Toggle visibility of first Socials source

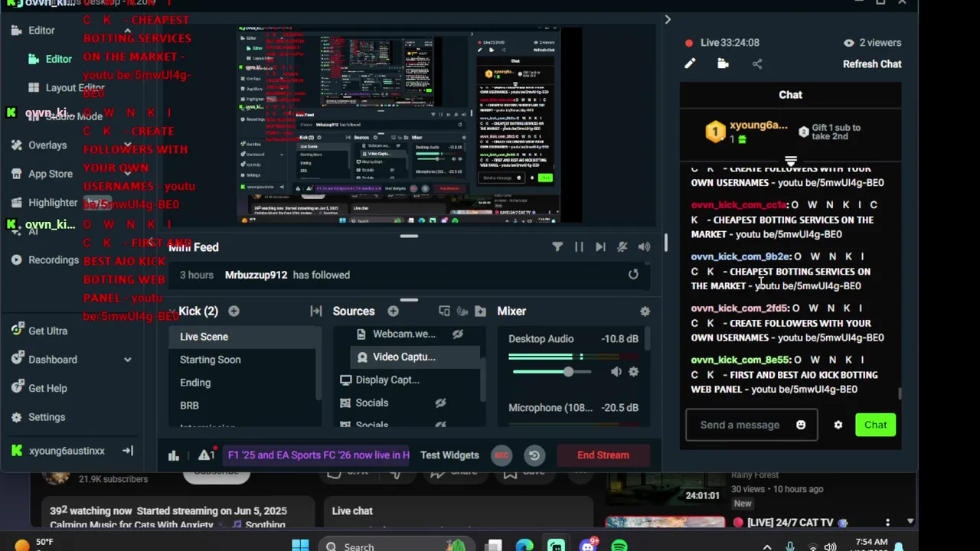(x=440, y=403)
